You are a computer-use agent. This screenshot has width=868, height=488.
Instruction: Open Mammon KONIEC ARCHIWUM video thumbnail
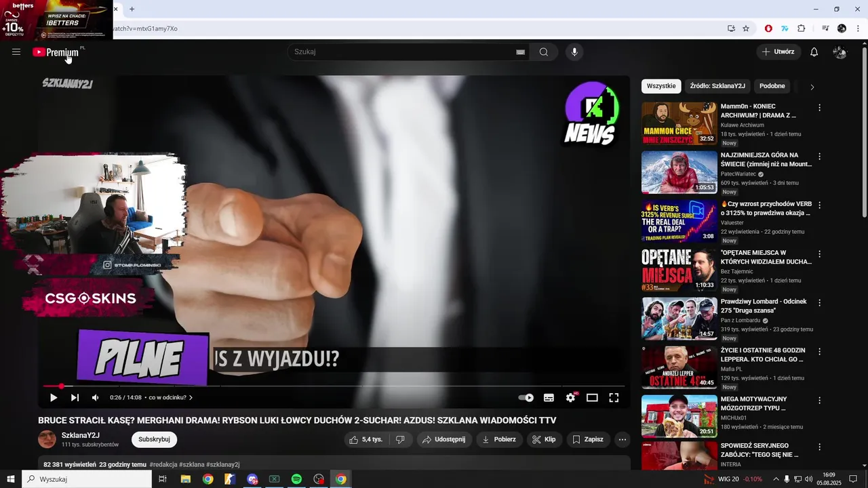pos(679,123)
